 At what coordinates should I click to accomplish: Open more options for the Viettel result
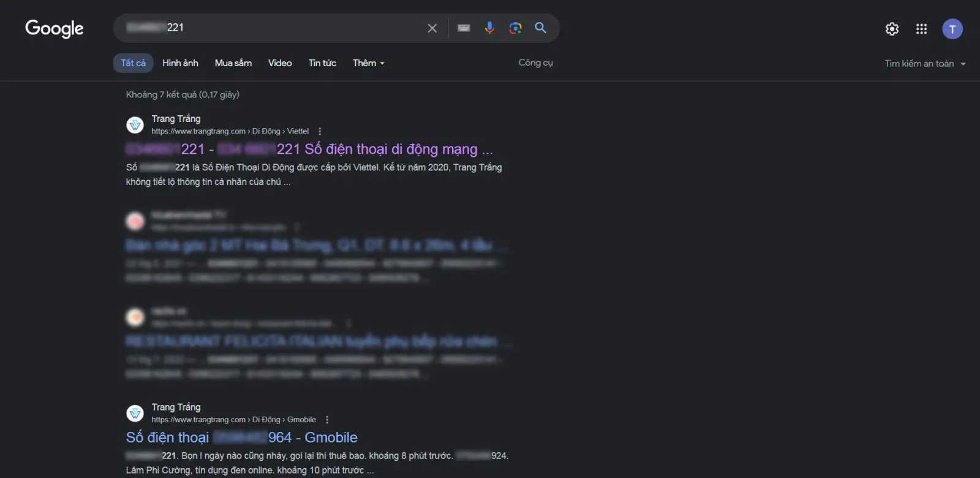click(x=320, y=131)
